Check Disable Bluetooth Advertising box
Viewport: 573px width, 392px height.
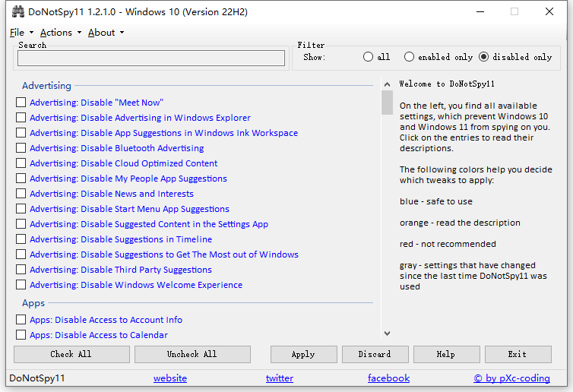tap(21, 148)
